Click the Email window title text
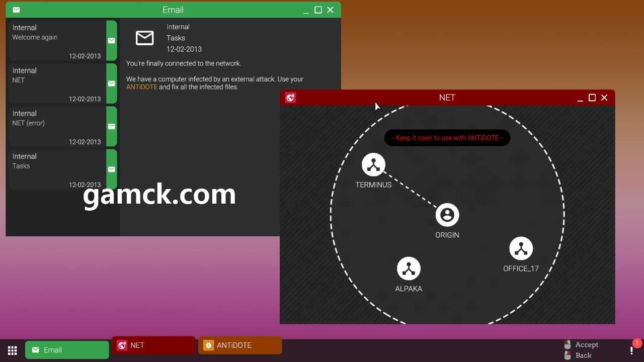Image resolution: width=644 pixels, height=362 pixels. point(173,10)
